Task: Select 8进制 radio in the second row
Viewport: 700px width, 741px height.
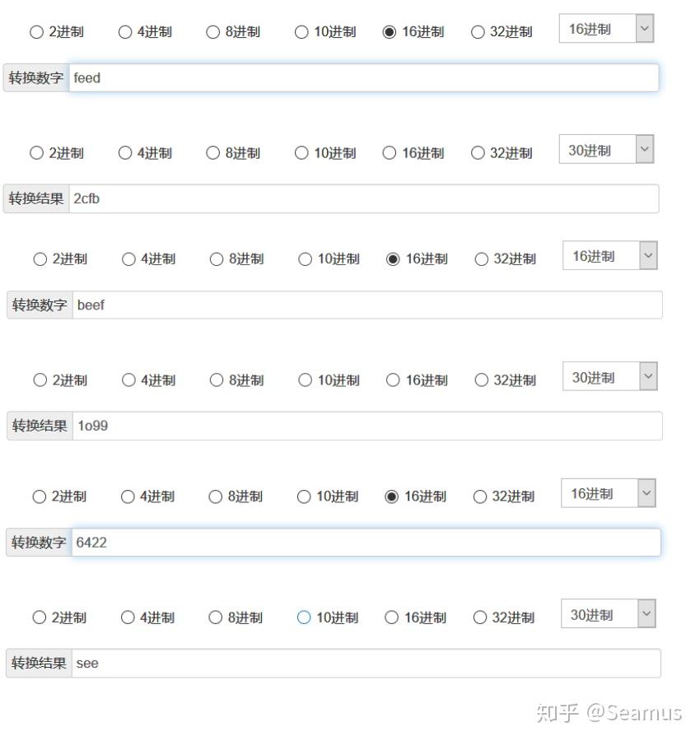Action: coord(212,152)
